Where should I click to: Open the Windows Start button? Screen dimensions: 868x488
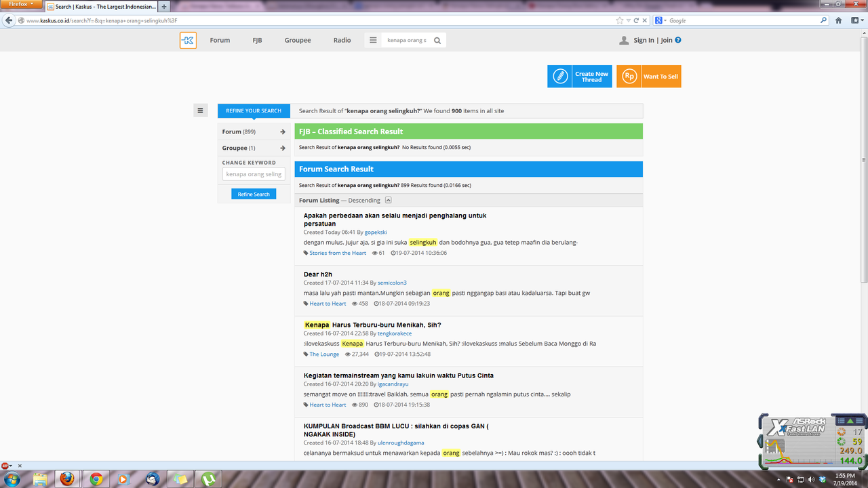coord(12,479)
